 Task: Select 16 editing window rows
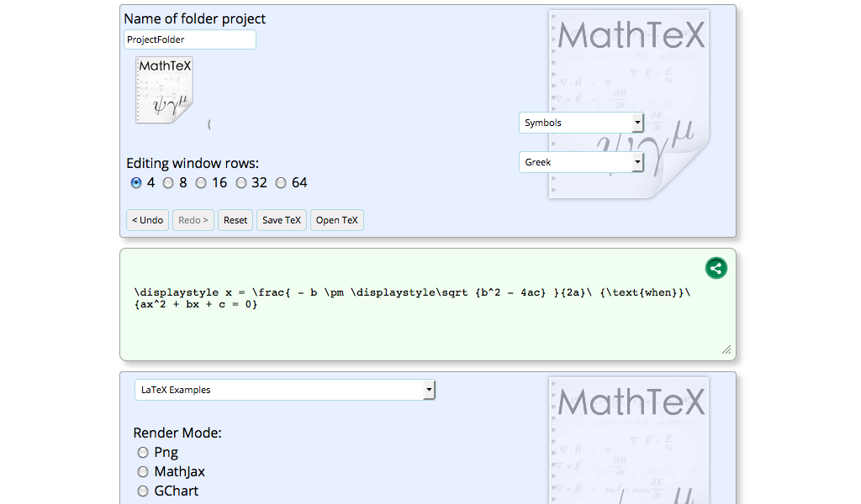(201, 182)
